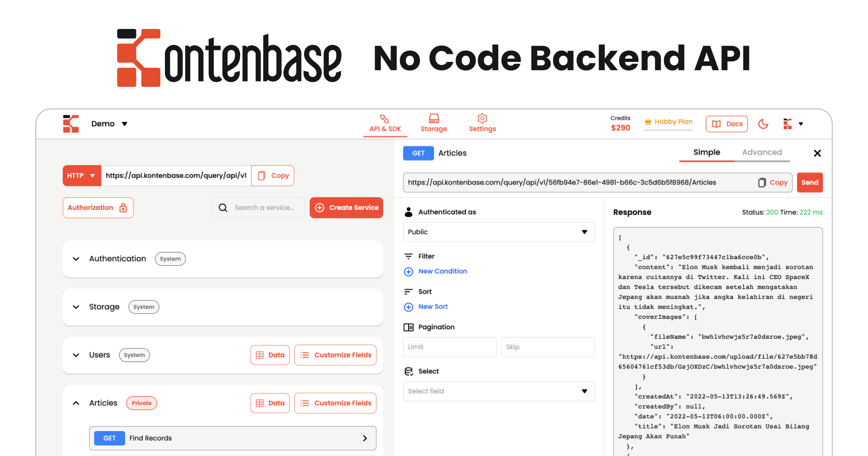
Task: Collapse the Articles section
Action: (76, 403)
